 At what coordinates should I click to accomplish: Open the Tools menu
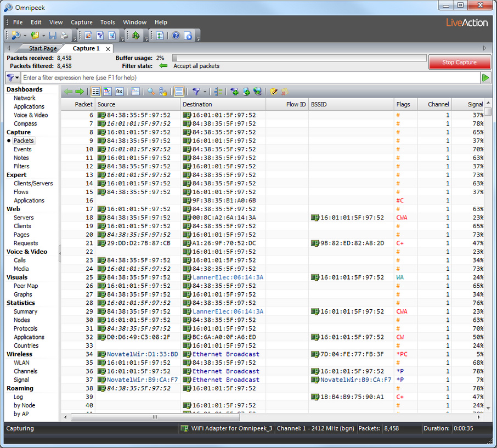(108, 22)
